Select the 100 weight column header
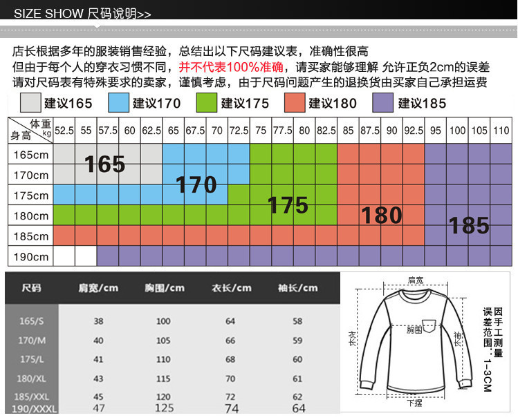Image resolution: width=518 pixels, height=420 pixels. (x=457, y=131)
